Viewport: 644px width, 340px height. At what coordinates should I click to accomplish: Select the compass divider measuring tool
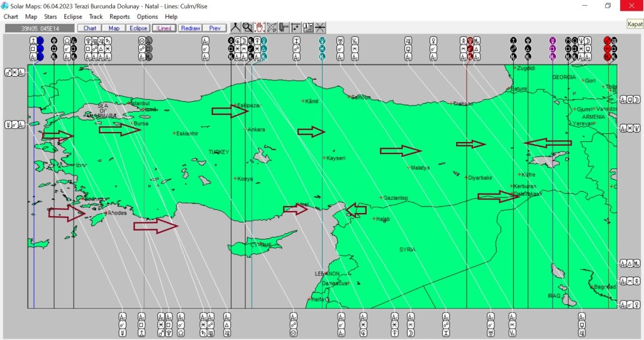[x=235, y=28]
